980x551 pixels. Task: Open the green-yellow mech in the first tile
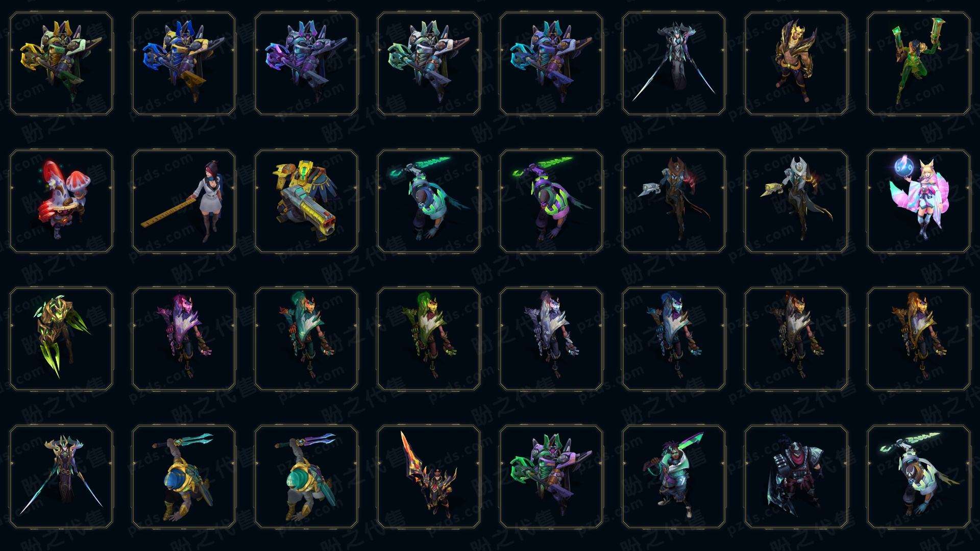point(61,64)
